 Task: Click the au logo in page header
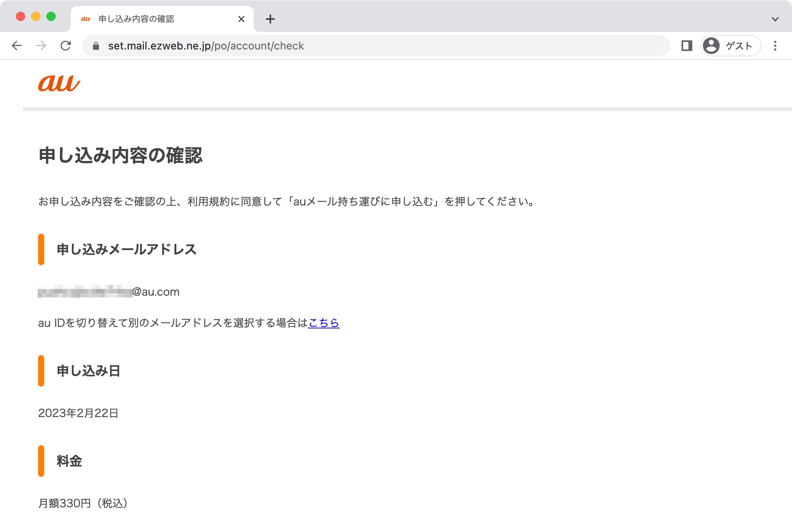(x=59, y=83)
